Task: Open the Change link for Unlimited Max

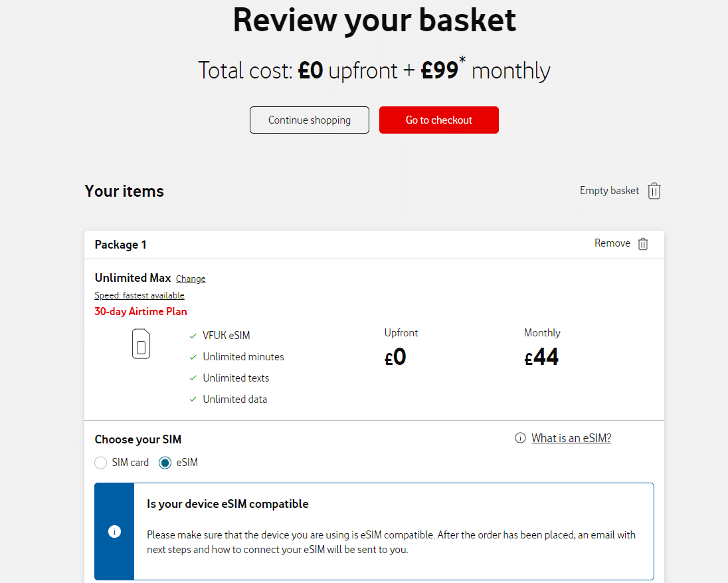Action: (x=191, y=279)
